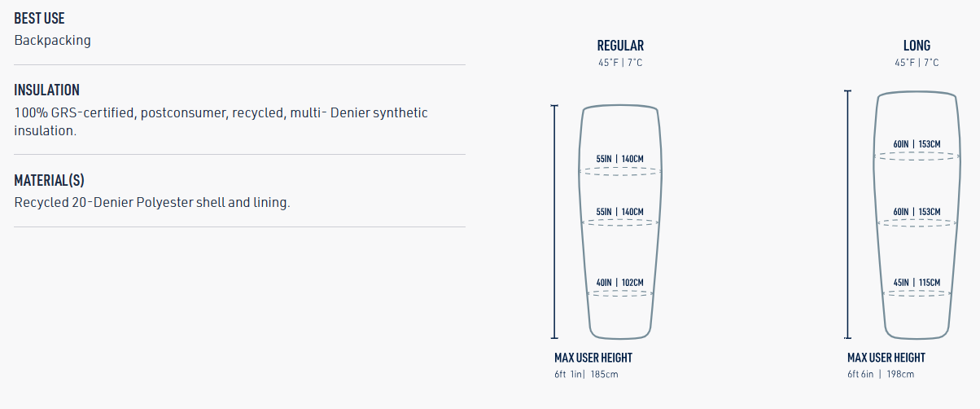This screenshot has height=409, width=980.
Task: Click the BEST USE heading
Action: [x=39, y=18]
